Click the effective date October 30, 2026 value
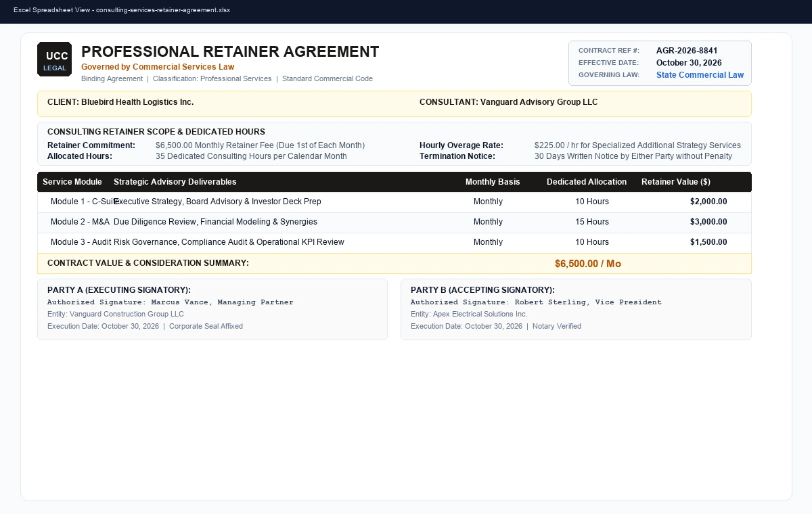 (x=689, y=63)
